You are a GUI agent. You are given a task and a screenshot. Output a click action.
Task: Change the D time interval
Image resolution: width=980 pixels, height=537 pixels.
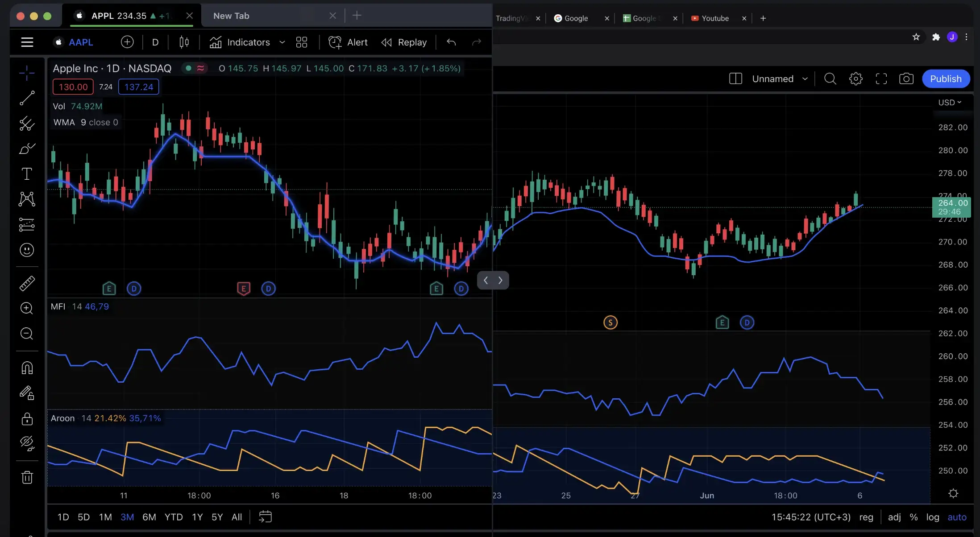pos(155,42)
